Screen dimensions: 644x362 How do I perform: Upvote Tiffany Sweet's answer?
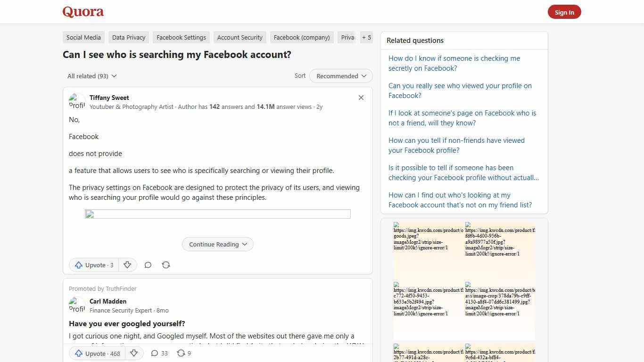click(x=93, y=265)
